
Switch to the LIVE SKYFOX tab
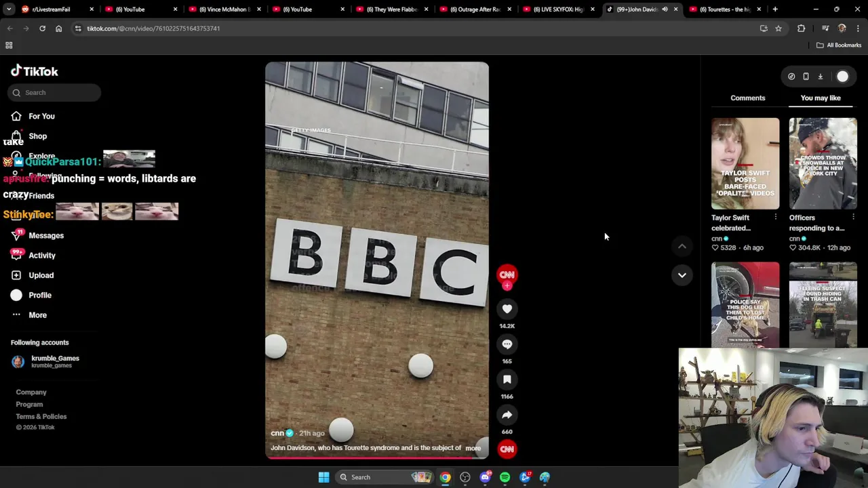click(x=558, y=9)
